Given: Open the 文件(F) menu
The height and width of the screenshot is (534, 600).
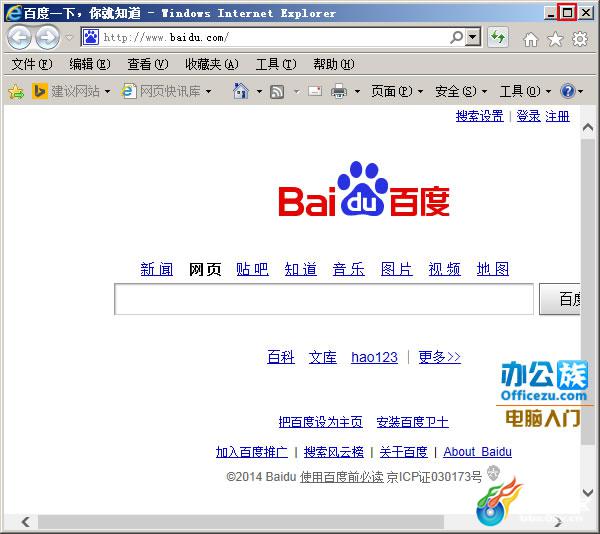Looking at the screenshot, I should (x=32, y=64).
